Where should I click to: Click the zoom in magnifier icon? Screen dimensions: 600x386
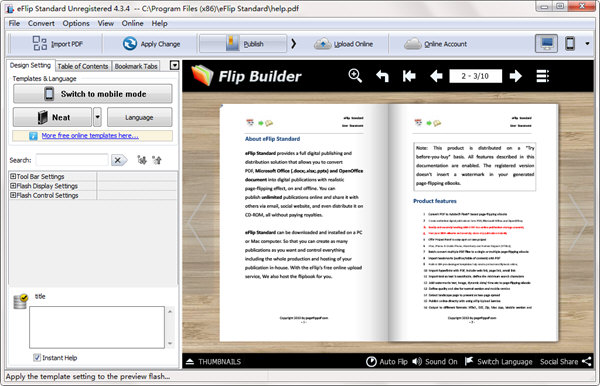(x=355, y=76)
